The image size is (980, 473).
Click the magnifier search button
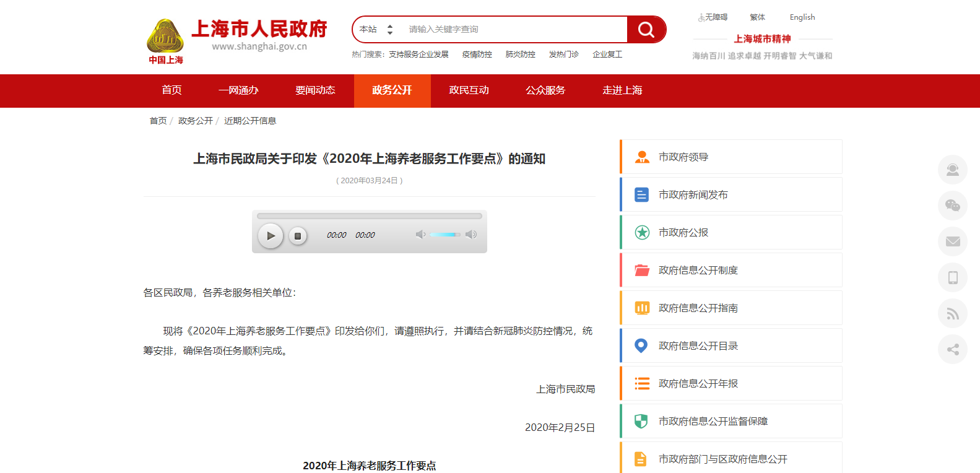(646, 30)
